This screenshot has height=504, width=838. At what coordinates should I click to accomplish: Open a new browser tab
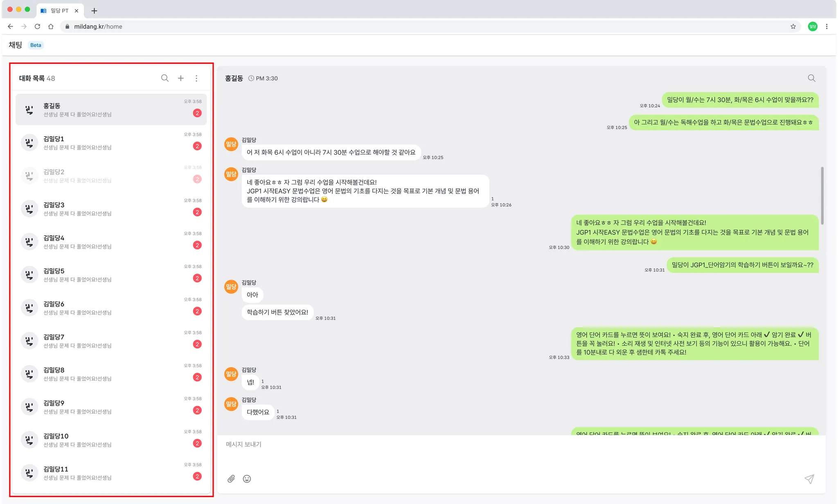(x=94, y=11)
